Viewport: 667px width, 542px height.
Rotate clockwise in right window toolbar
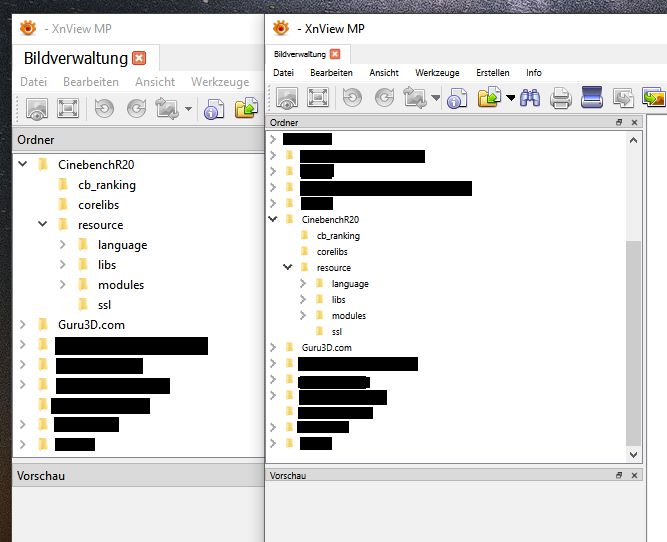[385, 98]
